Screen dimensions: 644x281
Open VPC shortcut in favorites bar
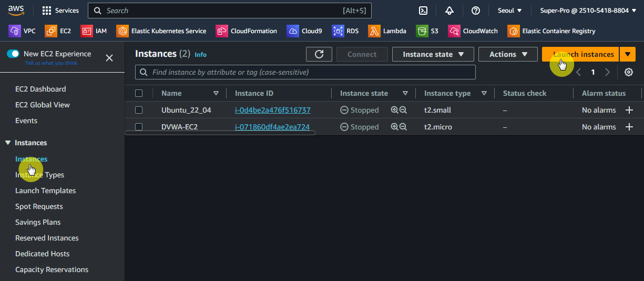click(22, 31)
